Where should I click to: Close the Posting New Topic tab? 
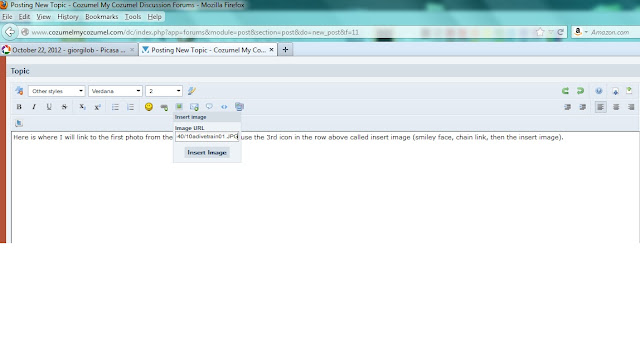pos(271,50)
